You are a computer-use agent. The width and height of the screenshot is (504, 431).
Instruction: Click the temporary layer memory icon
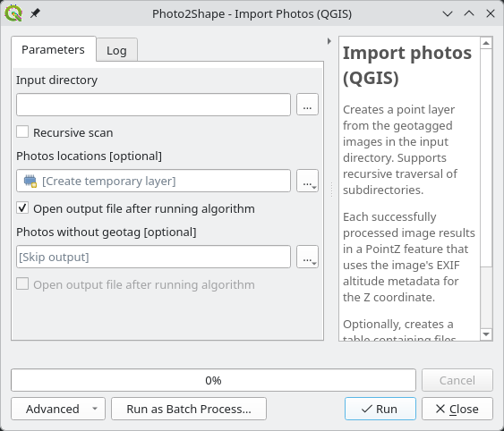point(30,182)
